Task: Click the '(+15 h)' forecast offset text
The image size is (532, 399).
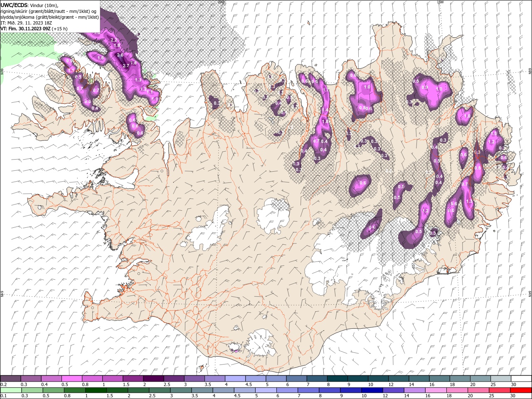Action: 60,29
